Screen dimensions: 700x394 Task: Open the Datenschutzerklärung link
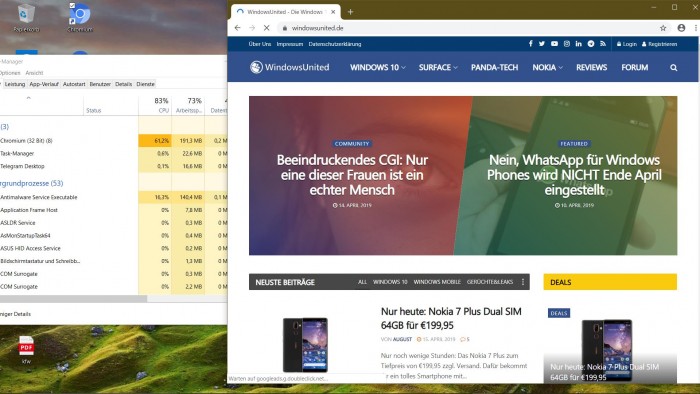coord(335,44)
